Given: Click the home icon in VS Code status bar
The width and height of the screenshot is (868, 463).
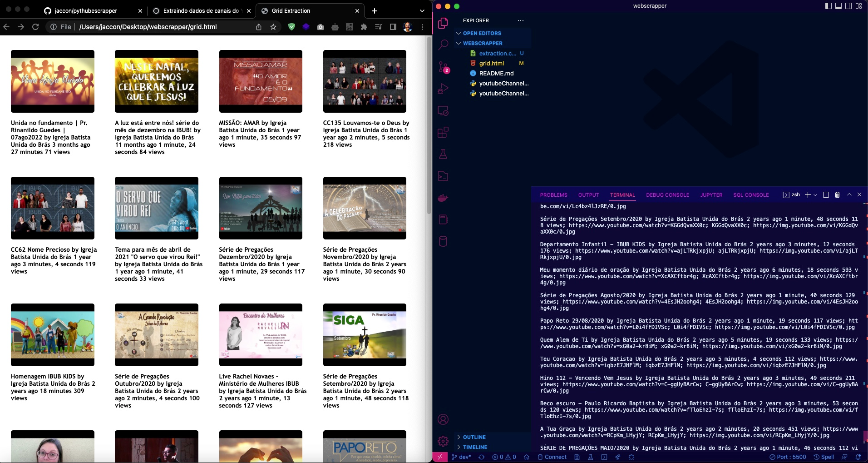Looking at the screenshot, I should (527, 457).
